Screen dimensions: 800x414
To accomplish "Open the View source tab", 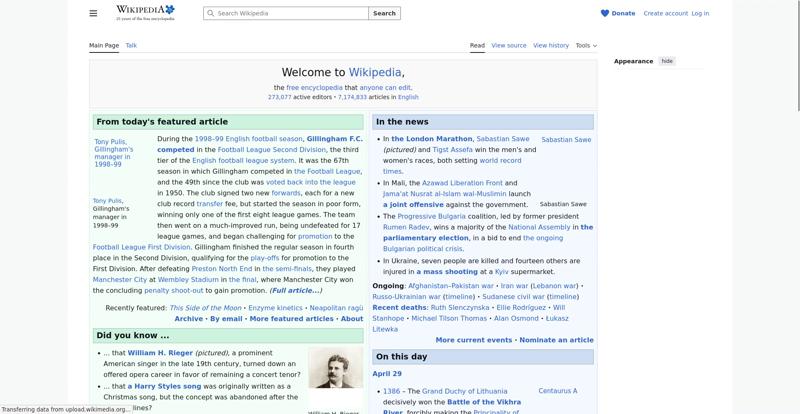I will [508, 45].
